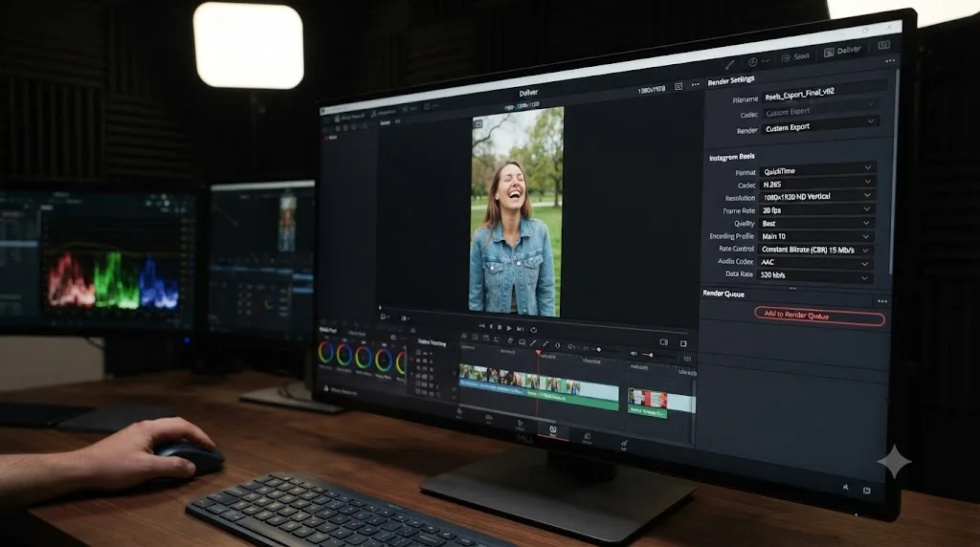Click the square icon at screen bottom-right corner
980x547 pixels.
point(867,491)
